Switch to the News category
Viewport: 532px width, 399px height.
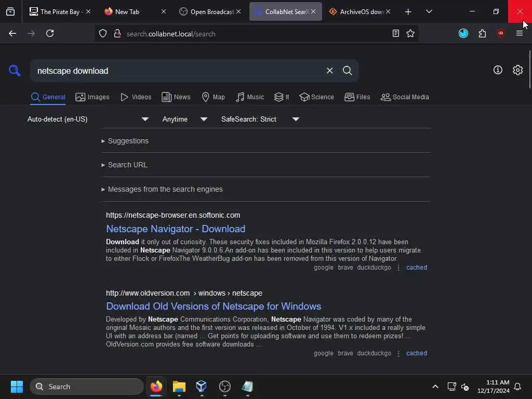(x=176, y=97)
